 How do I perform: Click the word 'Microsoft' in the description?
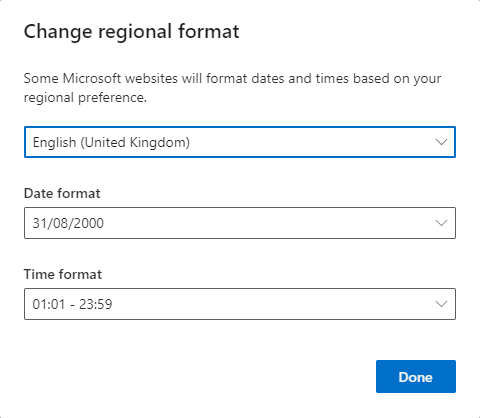(92, 79)
